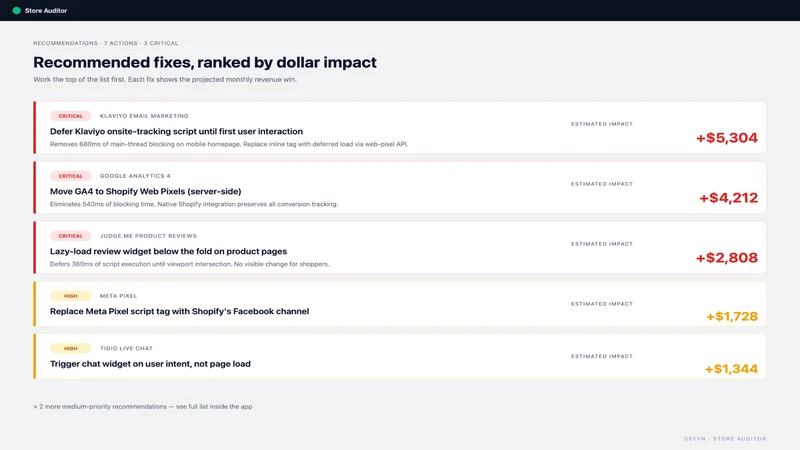This screenshot has width=800, height=450.
Task: Open "Lazy-load review widget below the fold" recommendation
Action: pos(168,251)
